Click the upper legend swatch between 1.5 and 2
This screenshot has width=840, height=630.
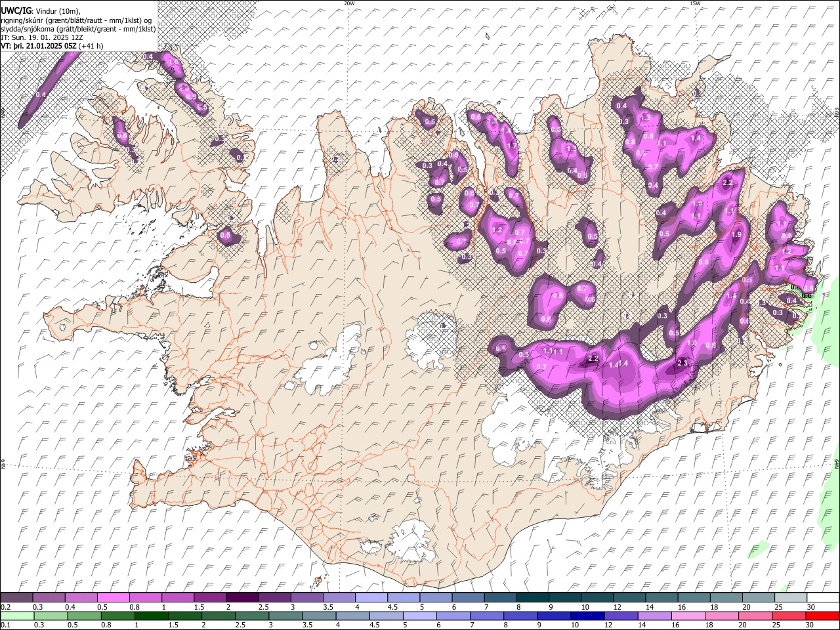210,598
